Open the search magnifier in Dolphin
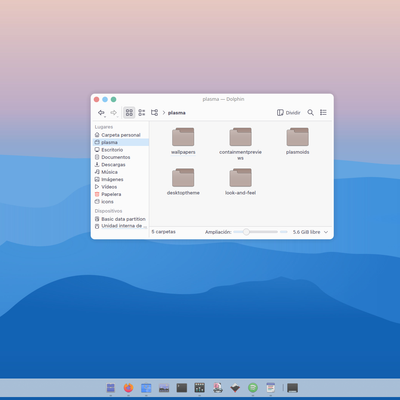400x400 pixels. click(310, 113)
